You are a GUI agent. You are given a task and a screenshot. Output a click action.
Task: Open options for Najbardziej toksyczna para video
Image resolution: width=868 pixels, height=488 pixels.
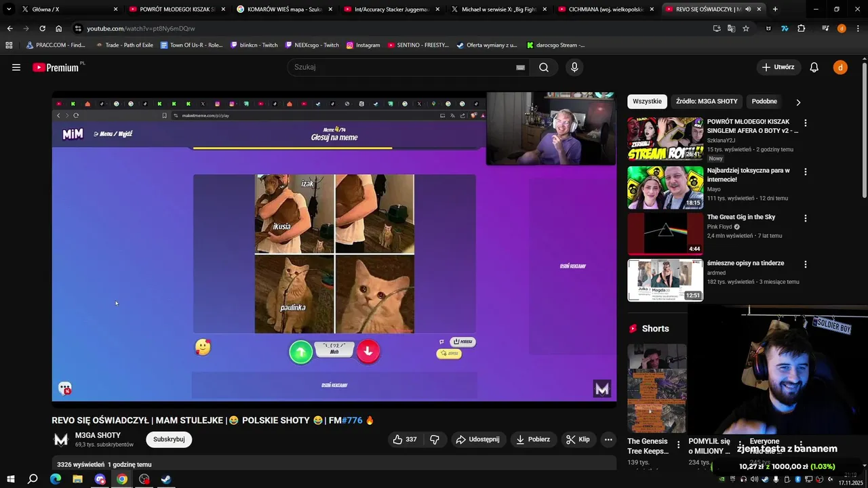coord(806,172)
